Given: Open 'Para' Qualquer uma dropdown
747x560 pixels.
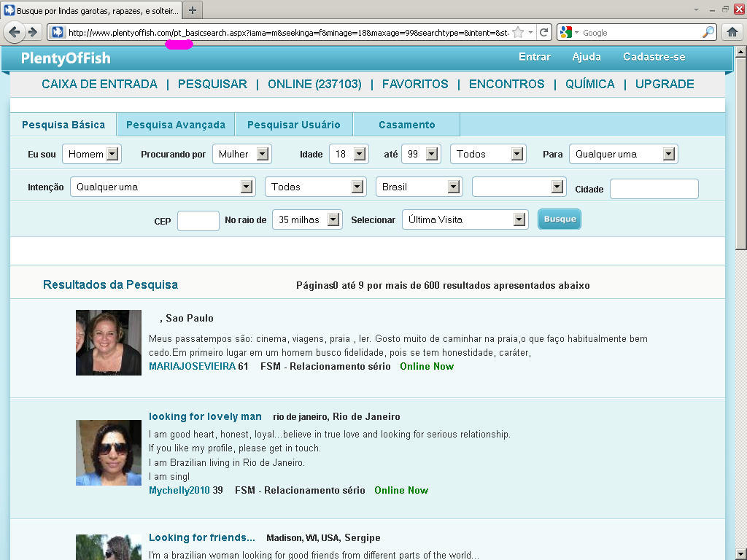Looking at the screenshot, I should point(623,154).
